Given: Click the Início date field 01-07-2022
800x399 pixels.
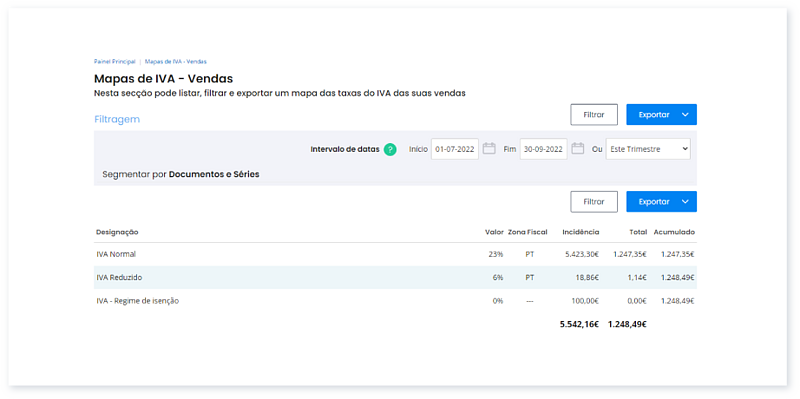Looking at the screenshot, I should (x=455, y=149).
